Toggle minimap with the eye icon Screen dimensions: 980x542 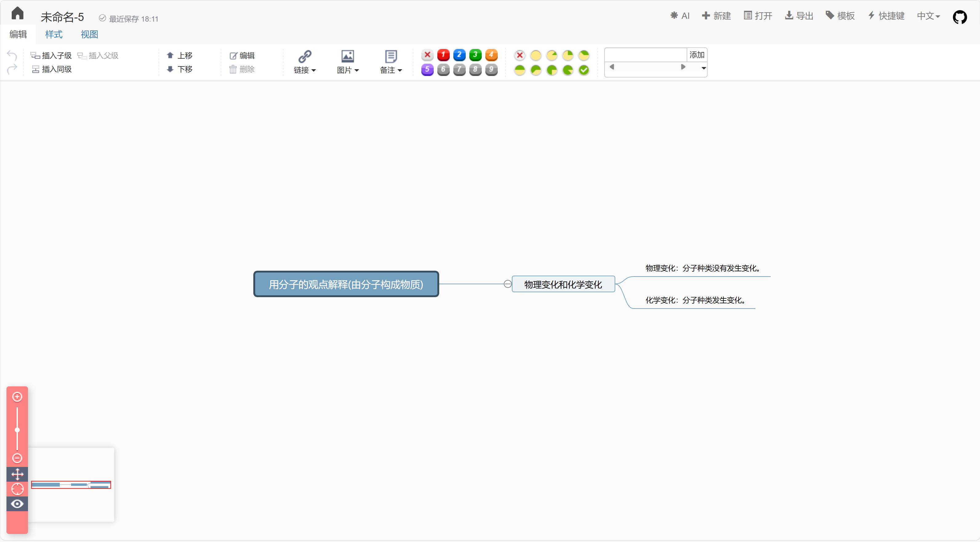pyautogui.click(x=17, y=504)
